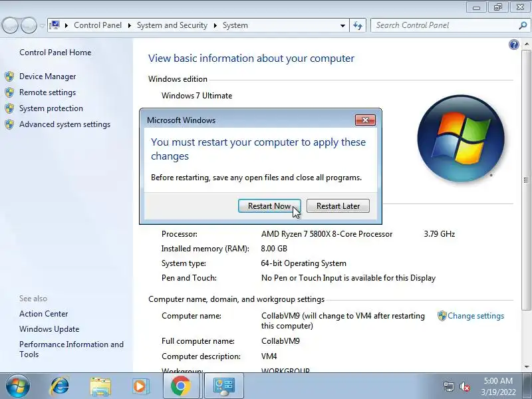Viewport: 532px width, 399px height.
Task: Open System protection link
Action: tap(51, 108)
